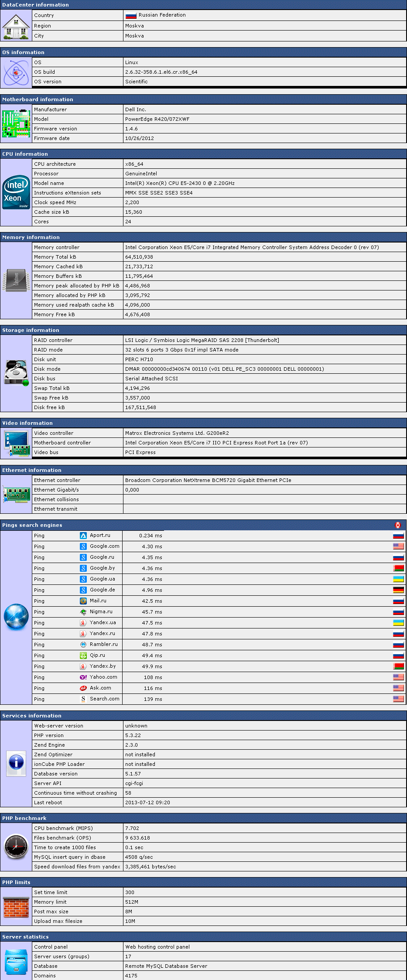Open the Aport.ru link
This screenshot has width=407, height=980.
100,536
